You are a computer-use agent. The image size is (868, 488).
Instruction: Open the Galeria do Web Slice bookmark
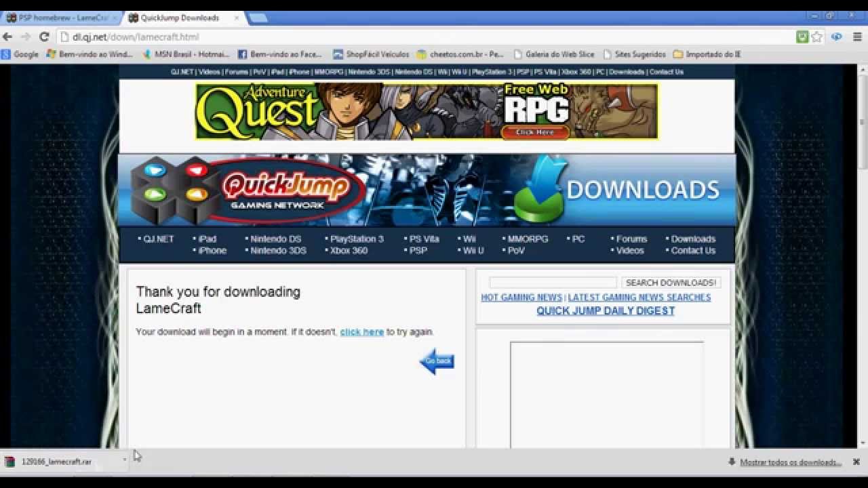click(x=554, y=54)
